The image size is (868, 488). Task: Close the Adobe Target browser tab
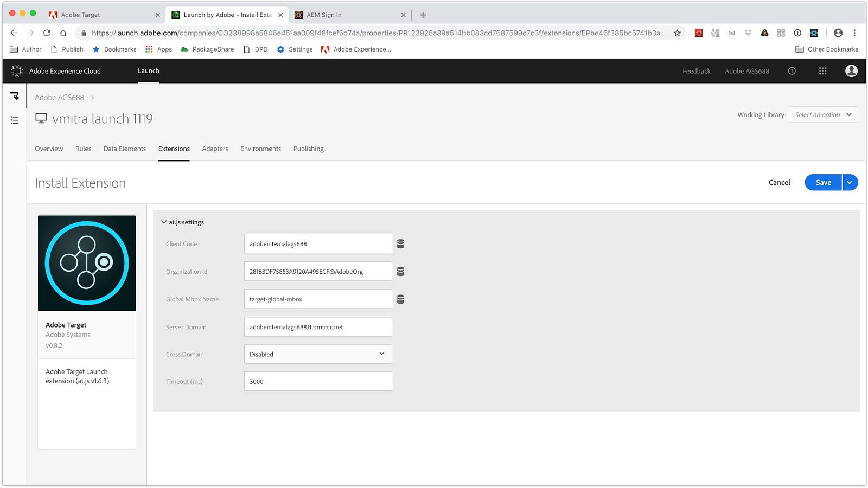click(157, 15)
